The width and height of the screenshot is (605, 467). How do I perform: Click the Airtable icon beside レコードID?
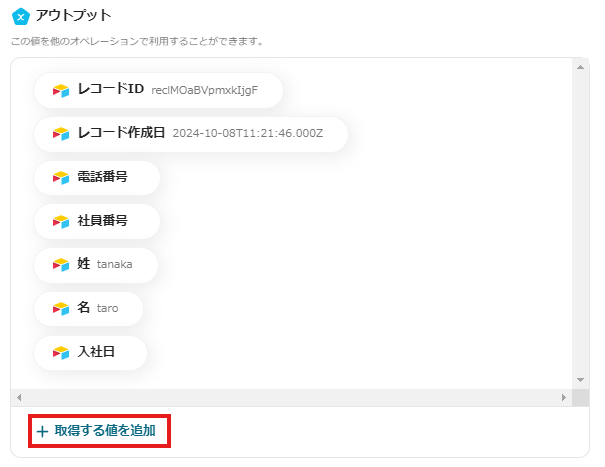[x=61, y=90]
